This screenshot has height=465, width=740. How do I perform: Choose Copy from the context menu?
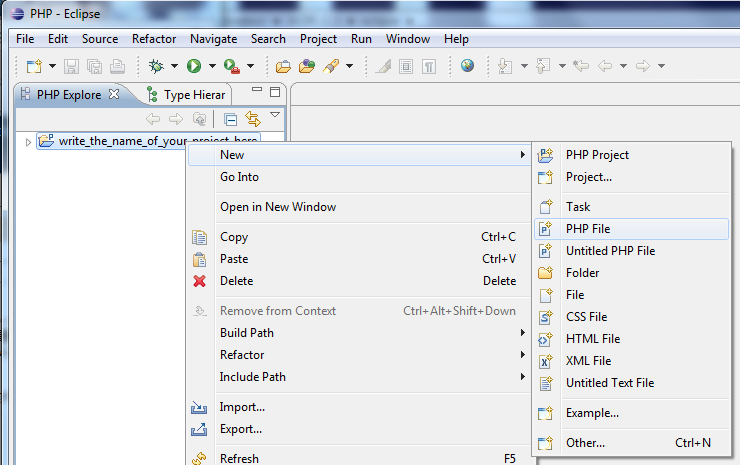coord(359,237)
